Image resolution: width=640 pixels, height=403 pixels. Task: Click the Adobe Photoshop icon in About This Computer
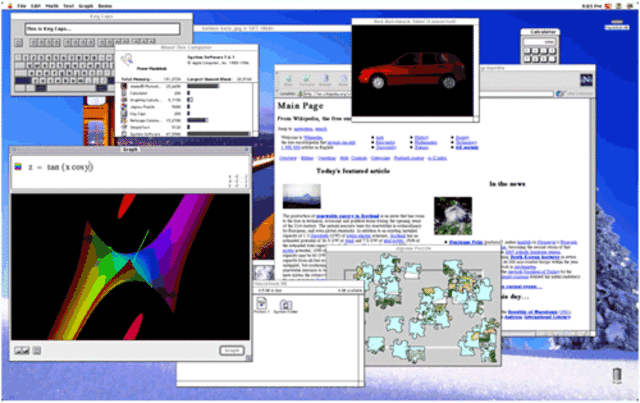click(124, 87)
